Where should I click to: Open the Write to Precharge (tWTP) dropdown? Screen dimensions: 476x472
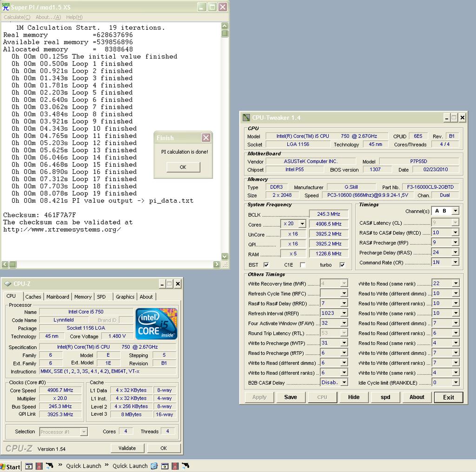pyautogui.click(x=344, y=343)
